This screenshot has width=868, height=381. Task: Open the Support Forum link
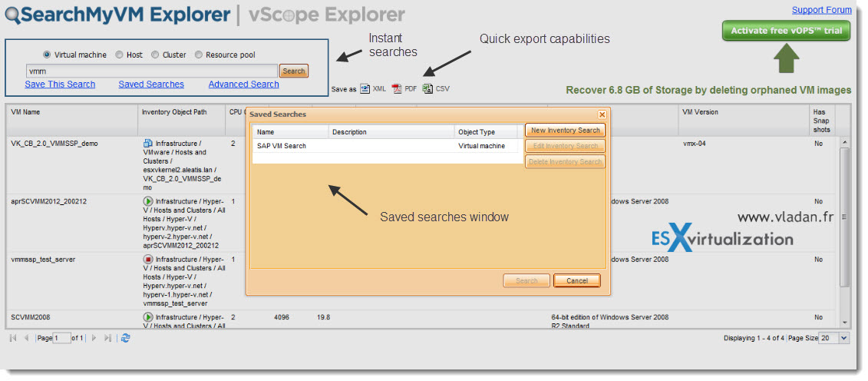pos(821,10)
